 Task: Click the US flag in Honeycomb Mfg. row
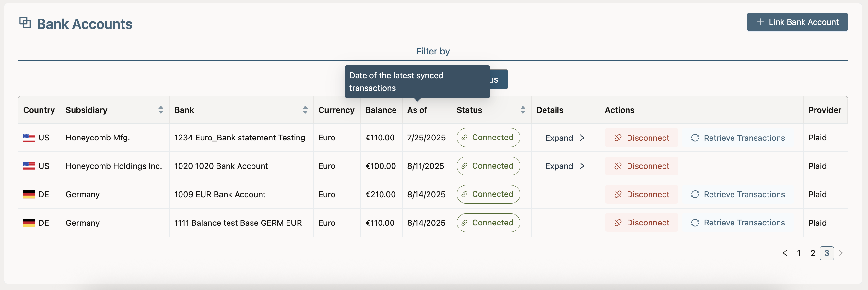[29, 138]
